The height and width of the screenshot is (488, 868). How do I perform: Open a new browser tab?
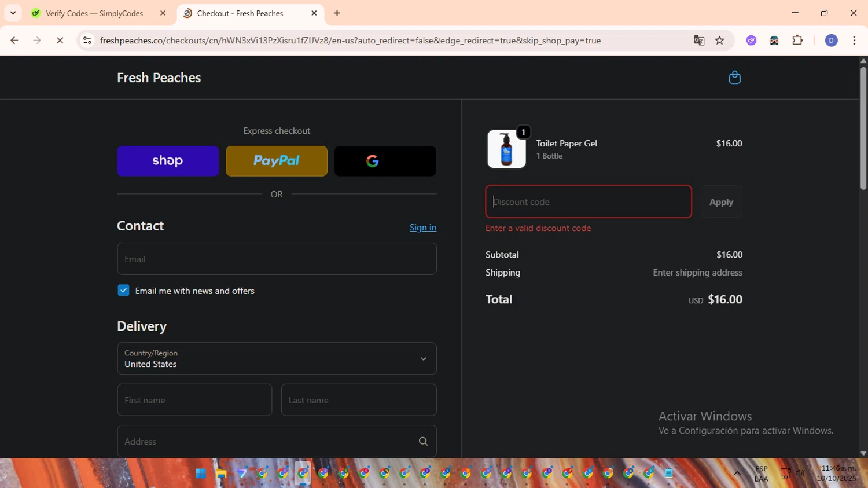337,13
